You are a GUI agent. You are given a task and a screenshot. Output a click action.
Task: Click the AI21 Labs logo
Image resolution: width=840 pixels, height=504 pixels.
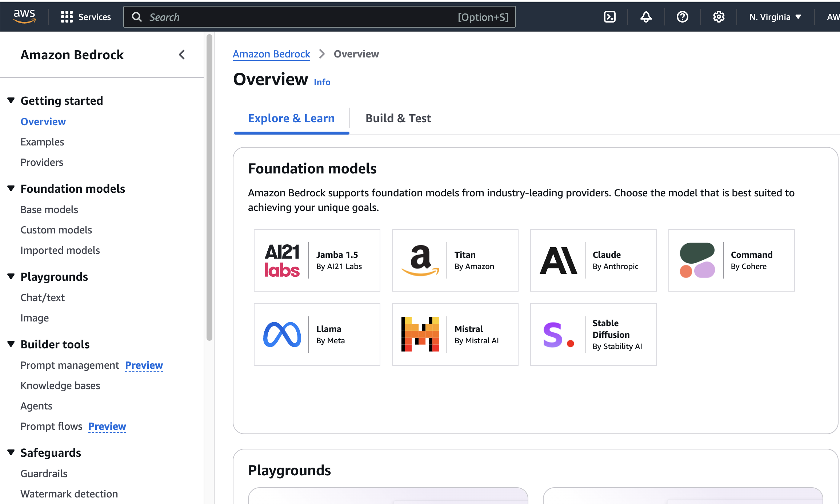[x=282, y=260]
